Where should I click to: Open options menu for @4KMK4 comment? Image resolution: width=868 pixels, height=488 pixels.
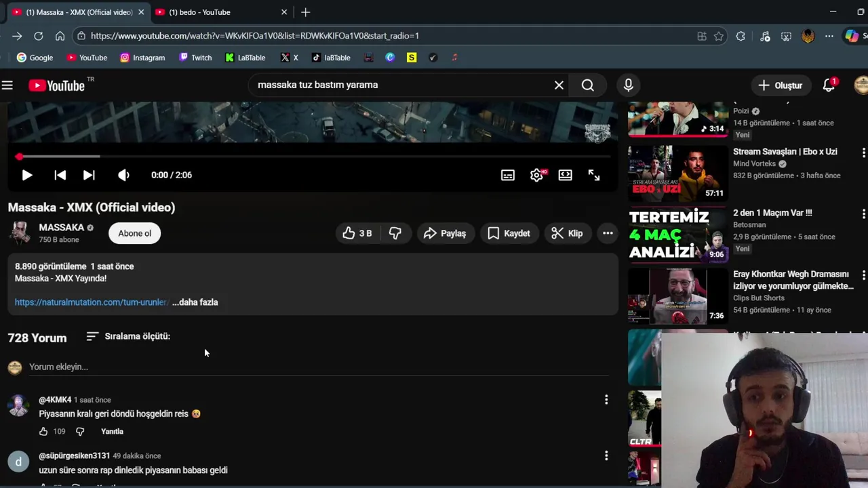[x=606, y=400]
